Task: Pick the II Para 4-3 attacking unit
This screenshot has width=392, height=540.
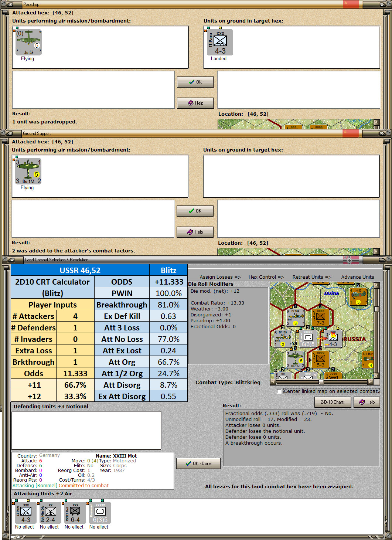Action: (26, 513)
